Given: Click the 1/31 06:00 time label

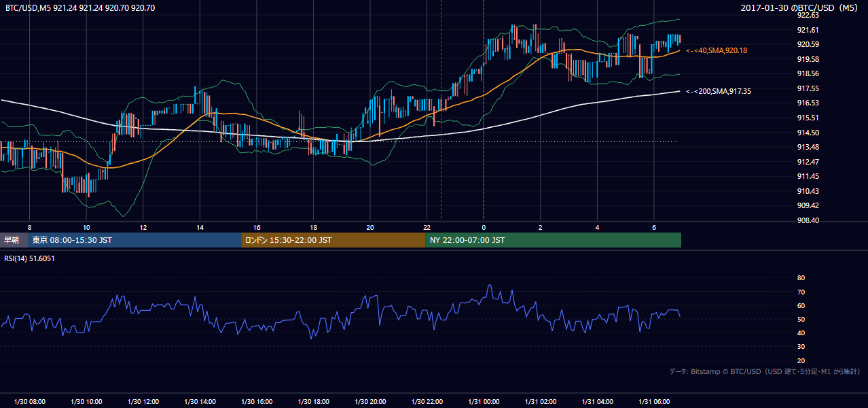Looking at the screenshot, I should point(653,402).
